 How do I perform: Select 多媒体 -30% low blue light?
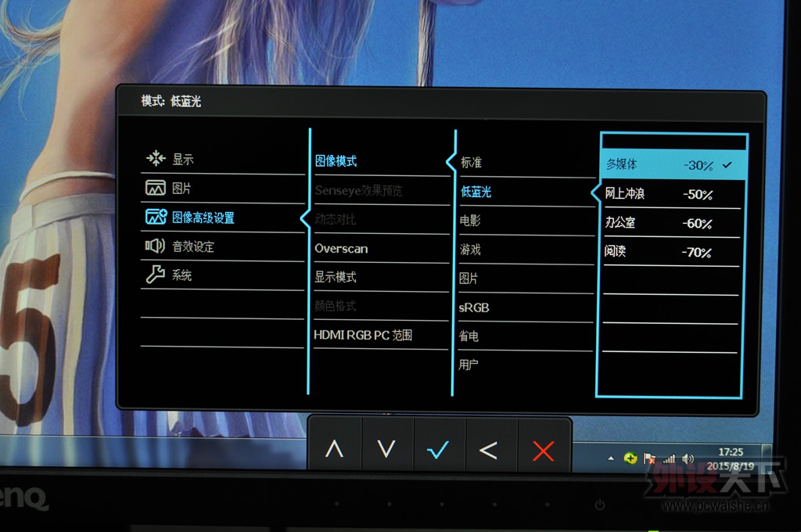[x=672, y=164]
